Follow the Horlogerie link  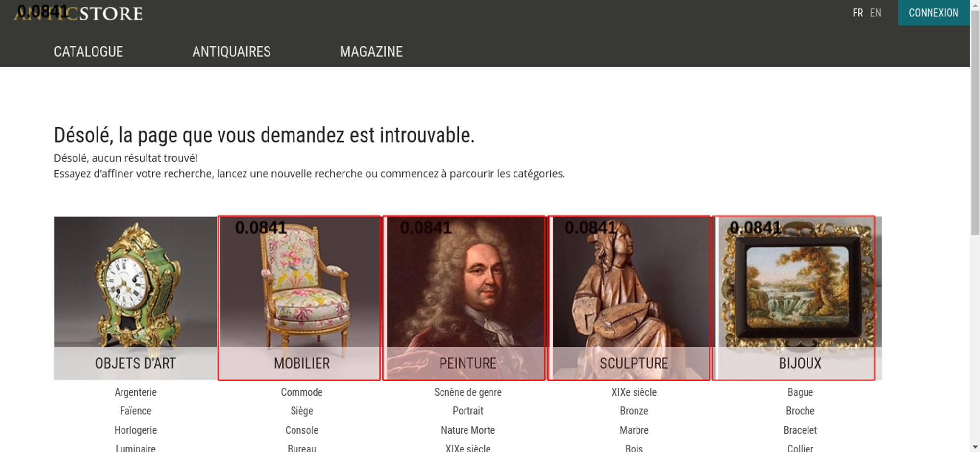[x=136, y=430]
